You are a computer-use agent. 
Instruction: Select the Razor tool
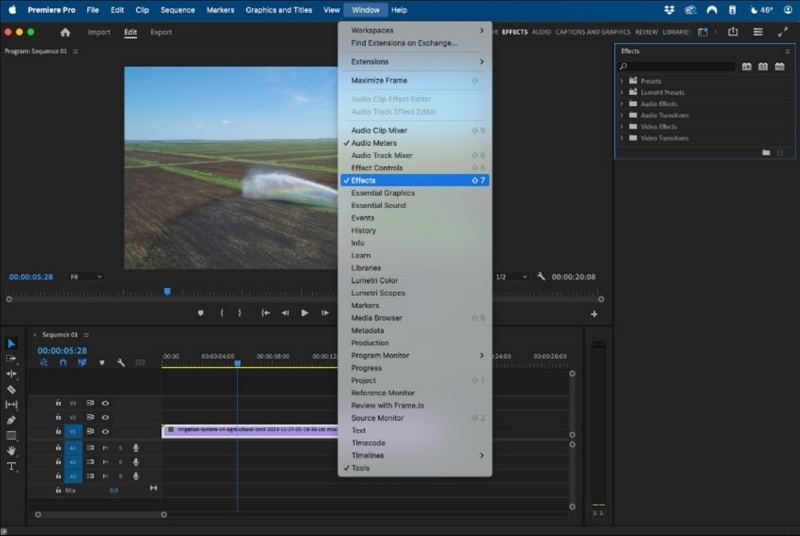(11, 390)
